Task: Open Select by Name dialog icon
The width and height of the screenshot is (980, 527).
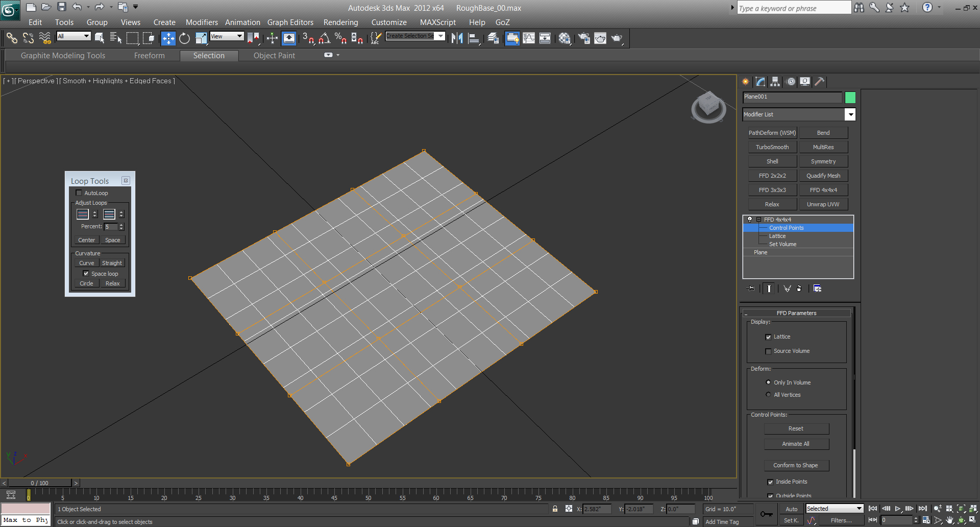Action: point(116,38)
